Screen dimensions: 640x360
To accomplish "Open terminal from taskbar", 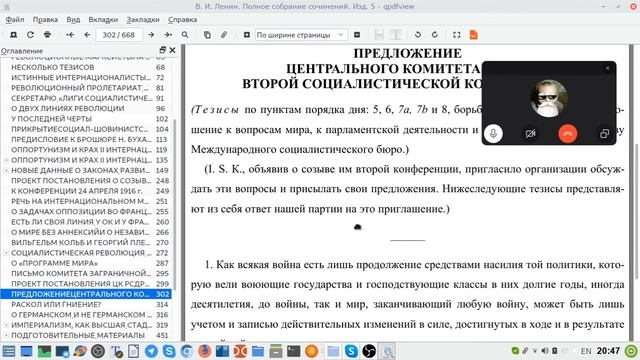I will click(x=293, y=351).
